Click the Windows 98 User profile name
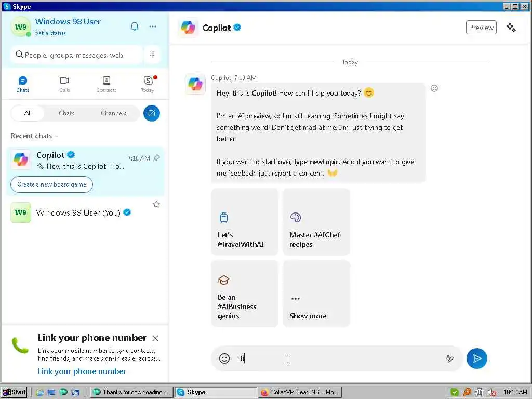The height and width of the screenshot is (399, 532). click(68, 21)
